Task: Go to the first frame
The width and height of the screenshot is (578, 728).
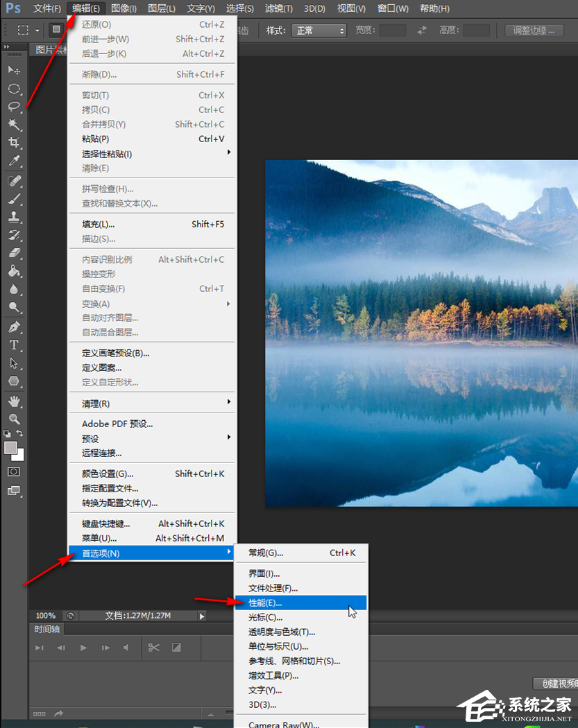Action: [40, 648]
